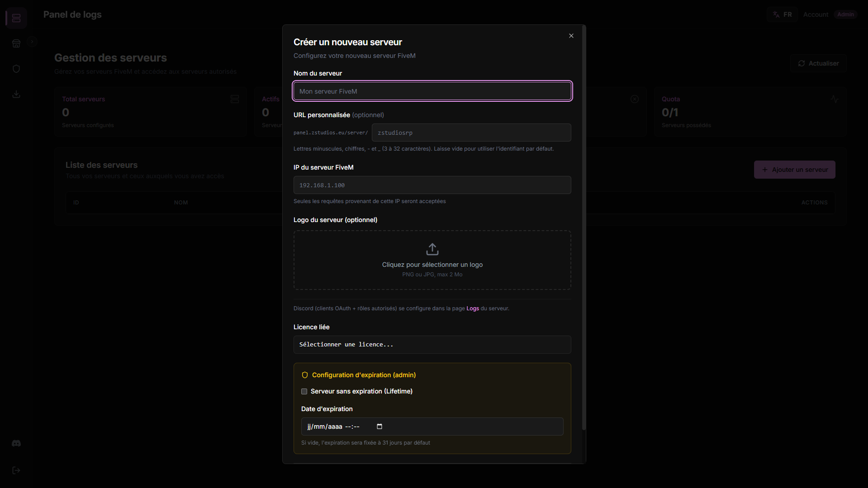
Task: Expand the sidebar with the chevron toggle
Action: [32, 42]
